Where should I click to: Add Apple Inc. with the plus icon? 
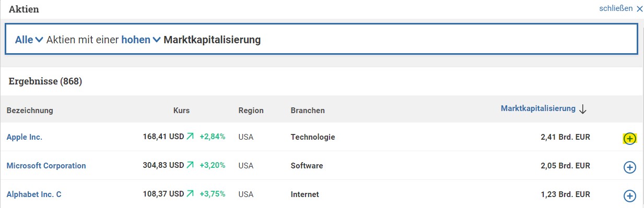630,139
